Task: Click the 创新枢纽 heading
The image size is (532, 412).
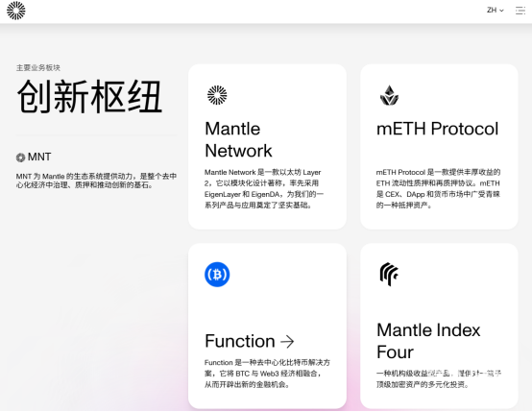Action: pyautogui.click(x=89, y=96)
